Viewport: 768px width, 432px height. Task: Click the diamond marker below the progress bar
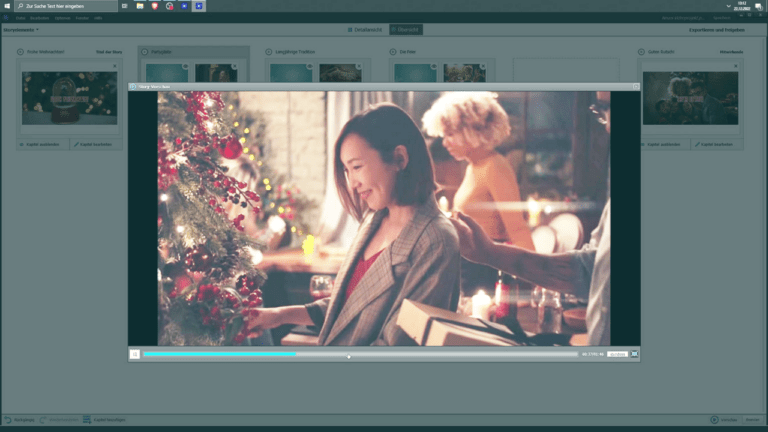point(349,357)
